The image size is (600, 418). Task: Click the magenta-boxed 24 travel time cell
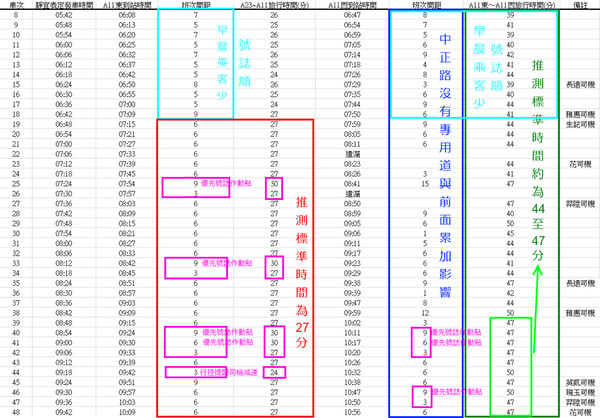(x=274, y=372)
